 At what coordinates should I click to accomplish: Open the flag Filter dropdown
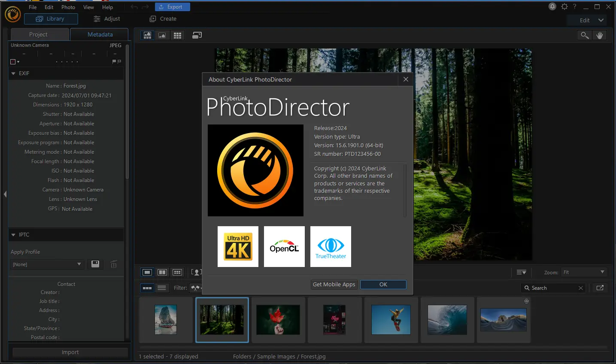(196, 288)
